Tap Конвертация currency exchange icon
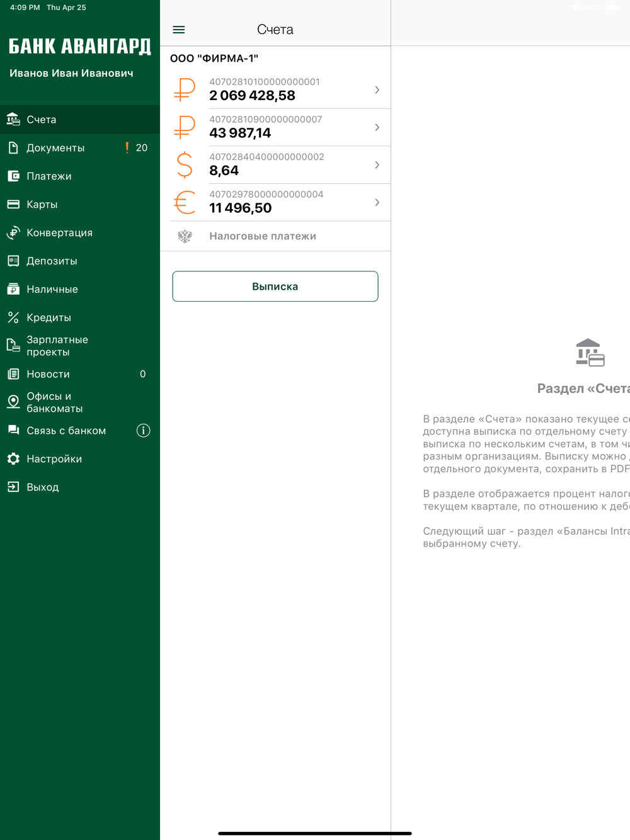The height and width of the screenshot is (840, 630). 13,232
